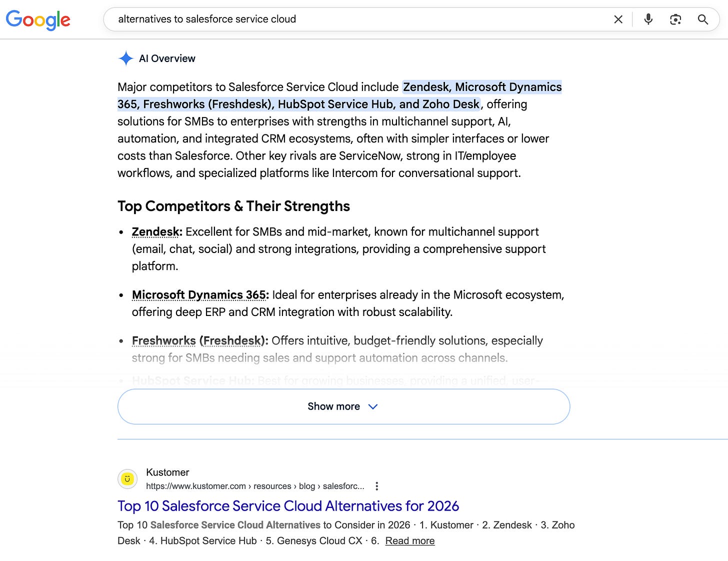Click 'solutions for SMBs to enterprises' line
Viewport: 728px width, 561px height.
click(314, 121)
